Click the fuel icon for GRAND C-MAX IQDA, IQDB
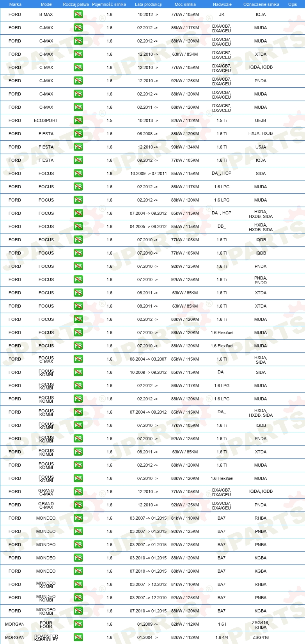Screen dimensions: 305x644 pos(78,492)
